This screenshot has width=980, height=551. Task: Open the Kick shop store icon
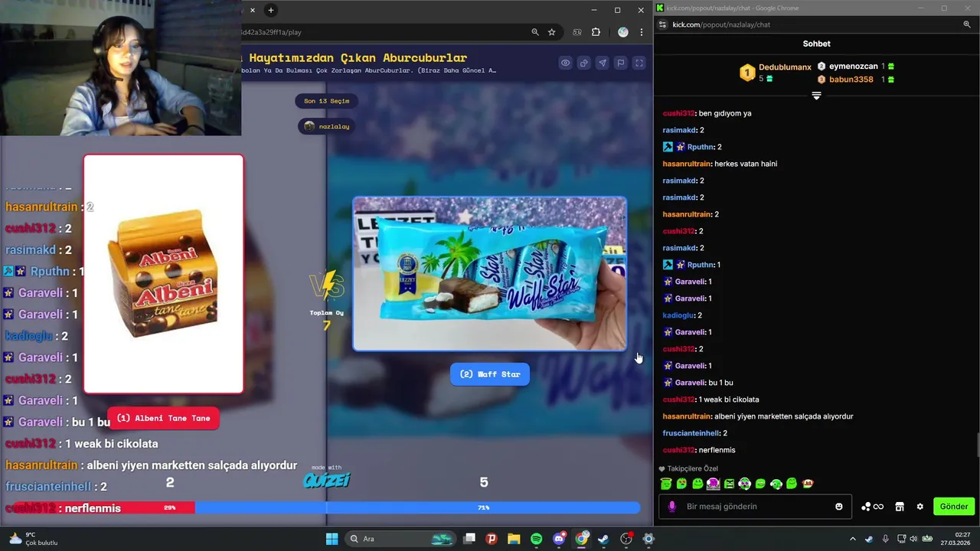(900, 507)
